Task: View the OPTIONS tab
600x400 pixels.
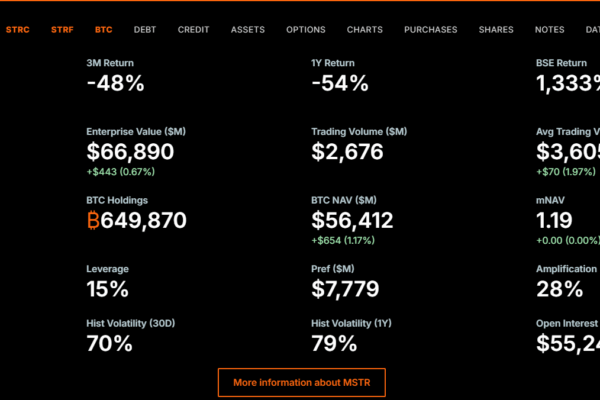Action: 306,30
